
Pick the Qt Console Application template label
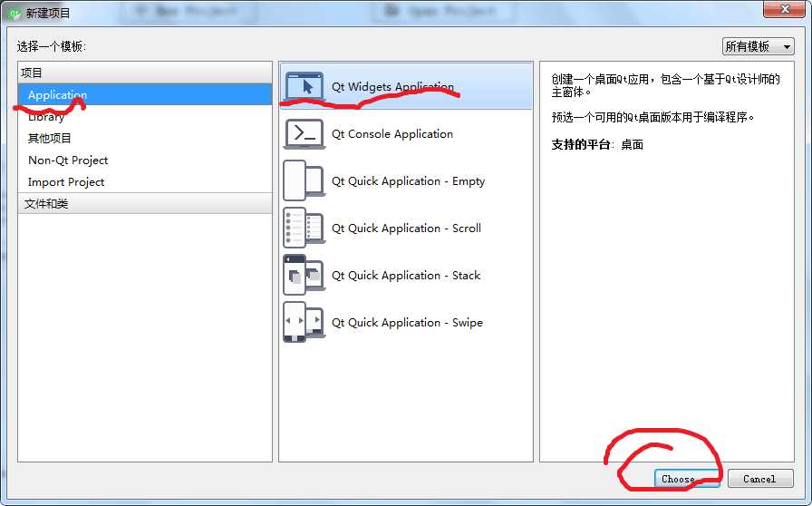pos(392,134)
